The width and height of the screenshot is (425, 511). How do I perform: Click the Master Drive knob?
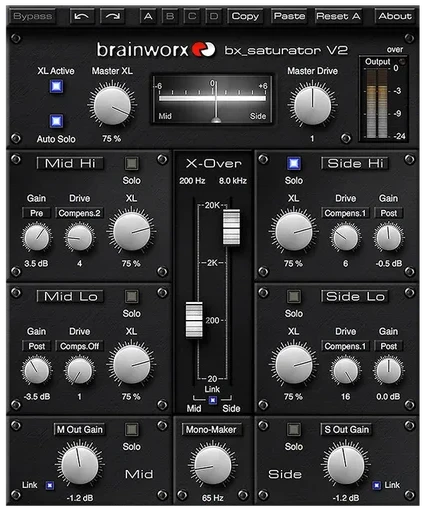tap(312, 106)
